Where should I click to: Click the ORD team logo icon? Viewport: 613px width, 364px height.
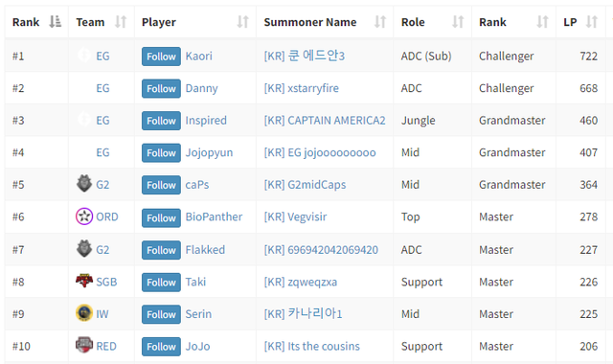coord(84,216)
